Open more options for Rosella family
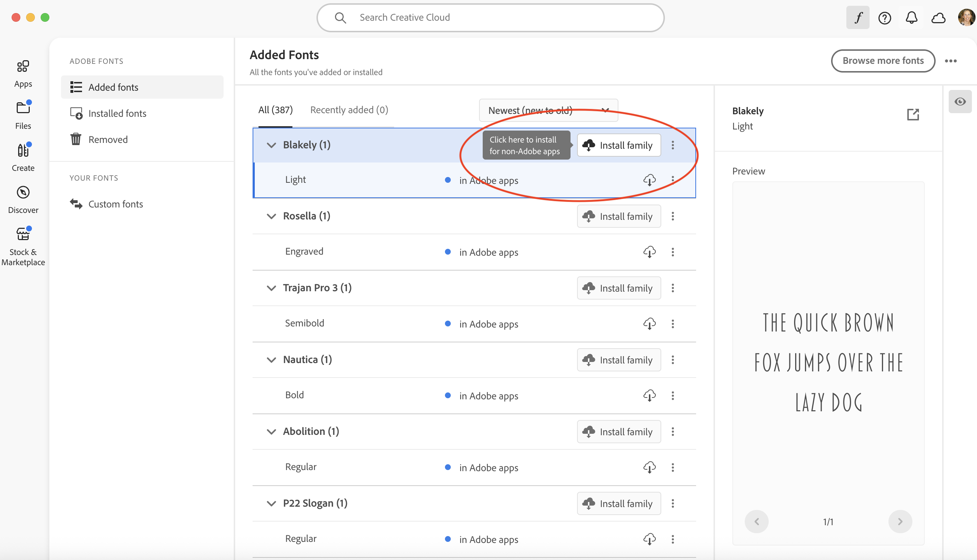The image size is (977, 560). 673,216
